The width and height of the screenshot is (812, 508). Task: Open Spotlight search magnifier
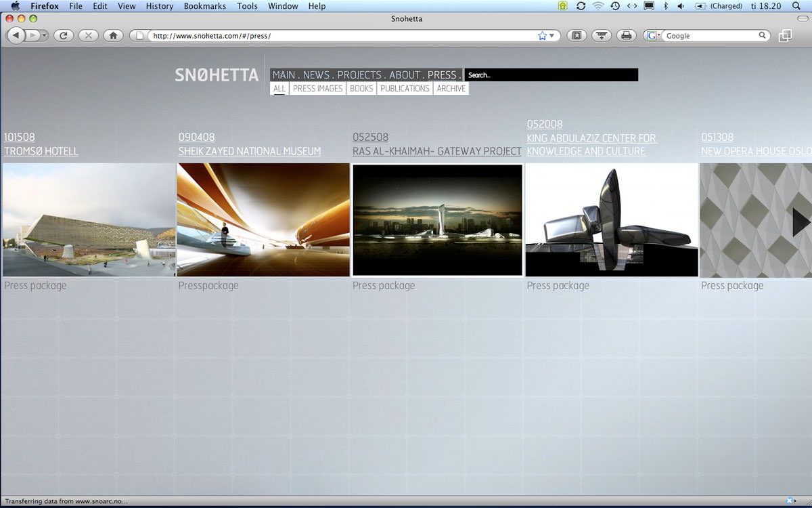796,6
